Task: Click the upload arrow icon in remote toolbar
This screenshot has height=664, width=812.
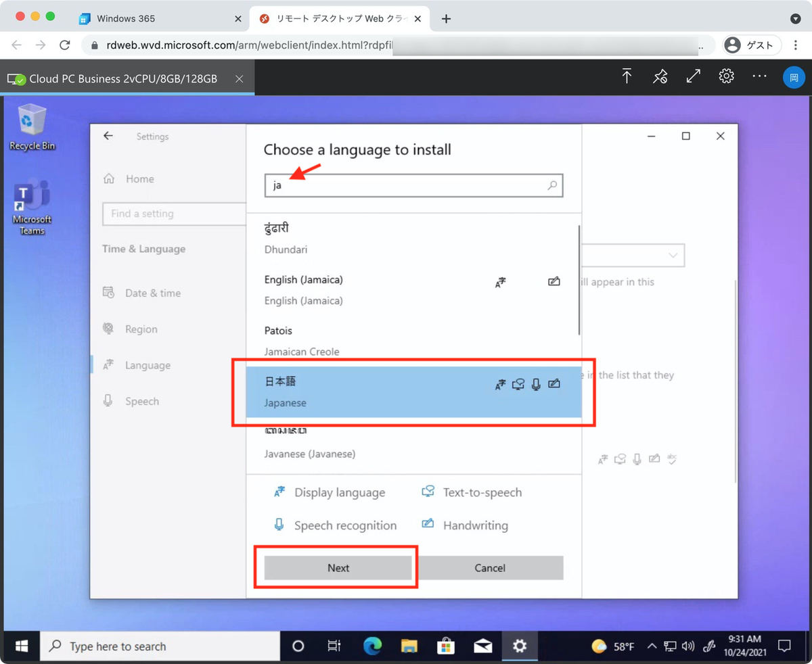Action: pyautogui.click(x=627, y=76)
